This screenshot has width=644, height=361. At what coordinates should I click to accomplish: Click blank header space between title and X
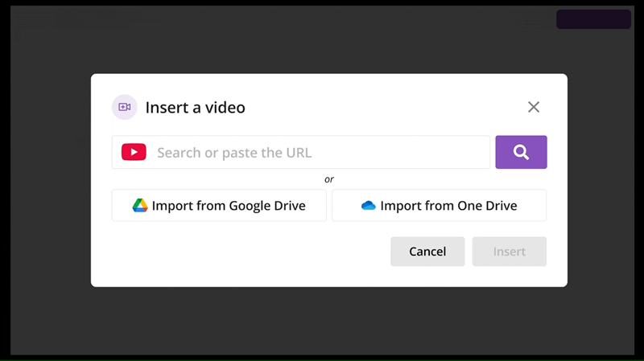coord(386,107)
